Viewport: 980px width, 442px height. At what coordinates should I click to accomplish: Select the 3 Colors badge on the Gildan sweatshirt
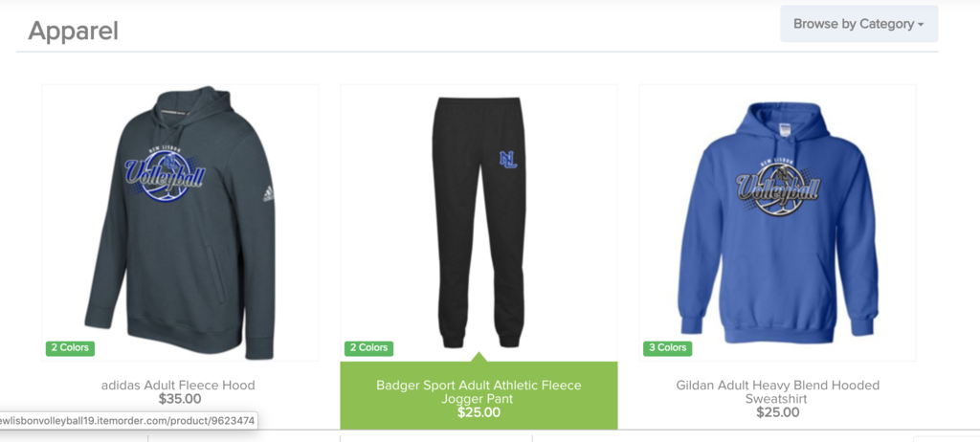tap(667, 348)
